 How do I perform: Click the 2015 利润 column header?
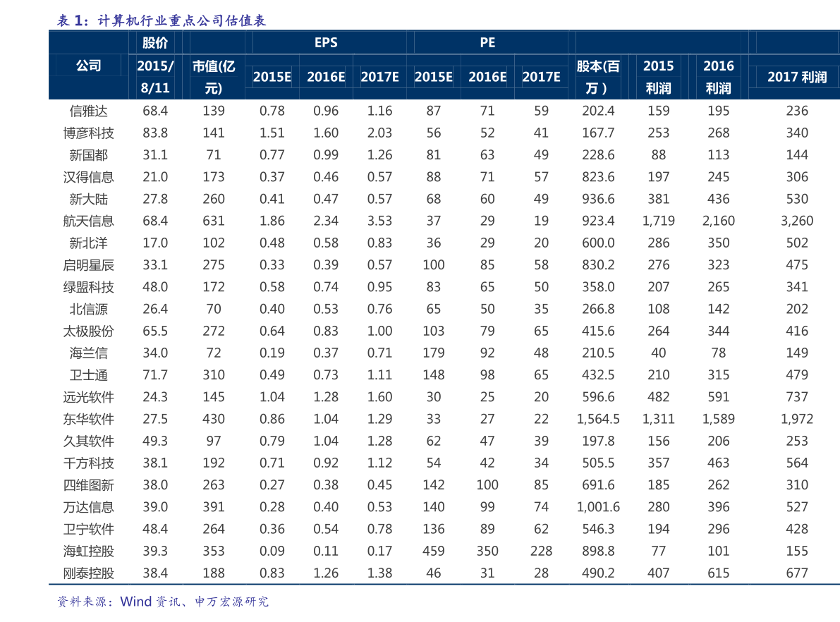[659, 77]
